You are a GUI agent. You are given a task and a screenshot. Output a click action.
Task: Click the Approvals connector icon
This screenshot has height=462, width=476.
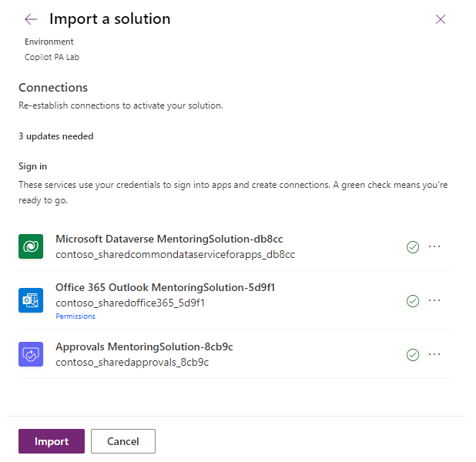(x=31, y=354)
